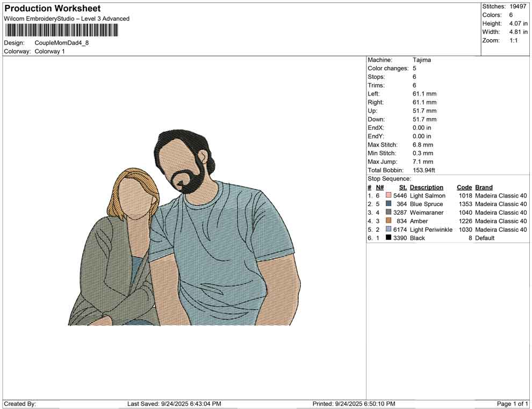
Task: Click the 'Trims:' label
Action: (376, 85)
